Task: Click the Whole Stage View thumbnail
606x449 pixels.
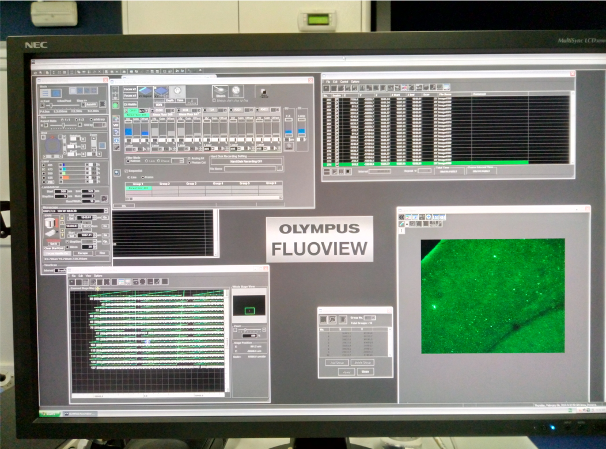Action: pyautogui.click(x=249, y=305)
